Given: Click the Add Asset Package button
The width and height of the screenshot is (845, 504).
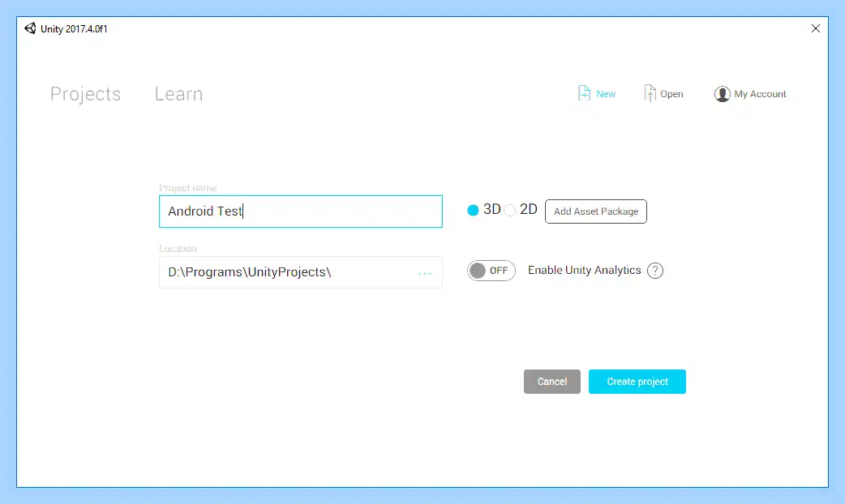Looking at the screenshot, I should [595, 211].
